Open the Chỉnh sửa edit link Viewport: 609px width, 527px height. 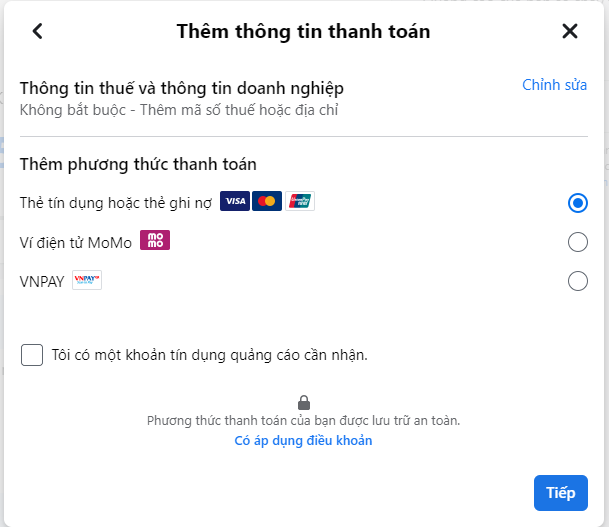tap(554, 85)
